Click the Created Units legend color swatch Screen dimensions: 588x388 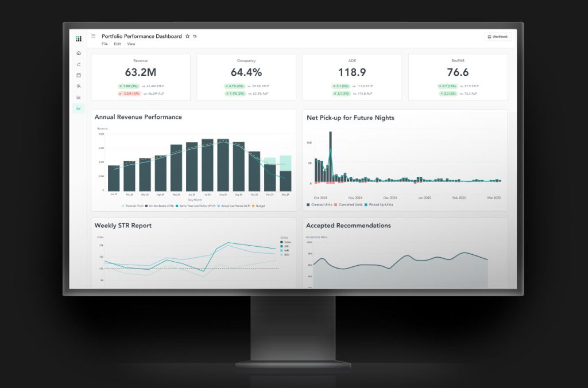pyautogui.click(x=308, y=204)
